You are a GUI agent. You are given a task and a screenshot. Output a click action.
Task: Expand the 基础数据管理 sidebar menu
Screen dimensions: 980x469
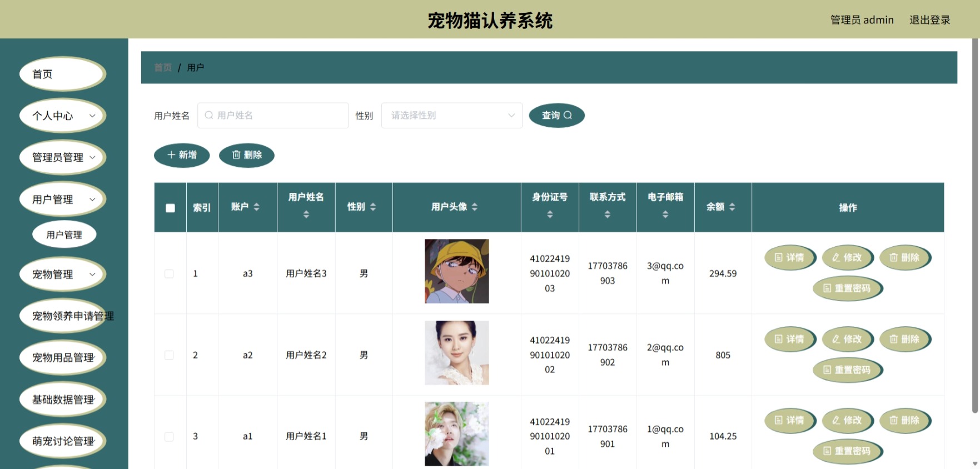[63, 399]
